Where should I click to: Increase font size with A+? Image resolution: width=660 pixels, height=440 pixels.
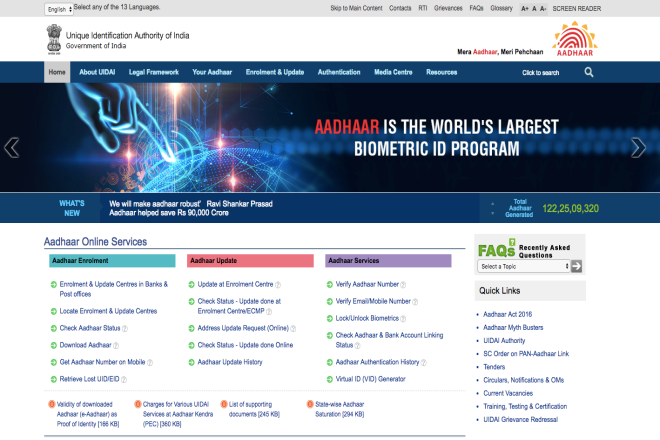pyautogui.click(x=525, y=8)
